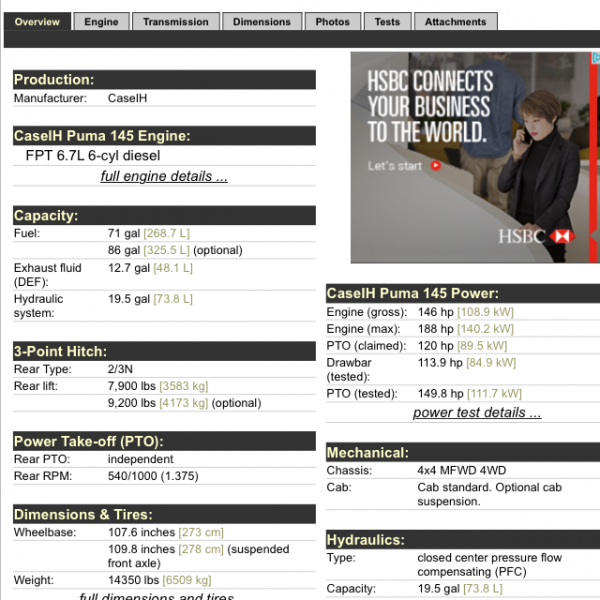The width and height of the screenshot is (600, 600).
Task: Click full dimensions and tires link
Action: click(157, 596)
